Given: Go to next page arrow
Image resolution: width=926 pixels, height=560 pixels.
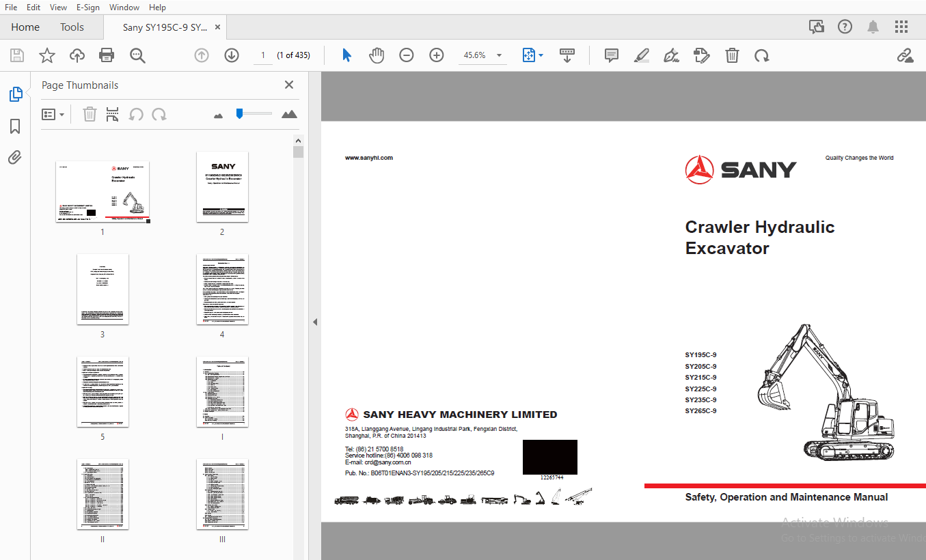Looking at the screenshot, I should 232,55.
